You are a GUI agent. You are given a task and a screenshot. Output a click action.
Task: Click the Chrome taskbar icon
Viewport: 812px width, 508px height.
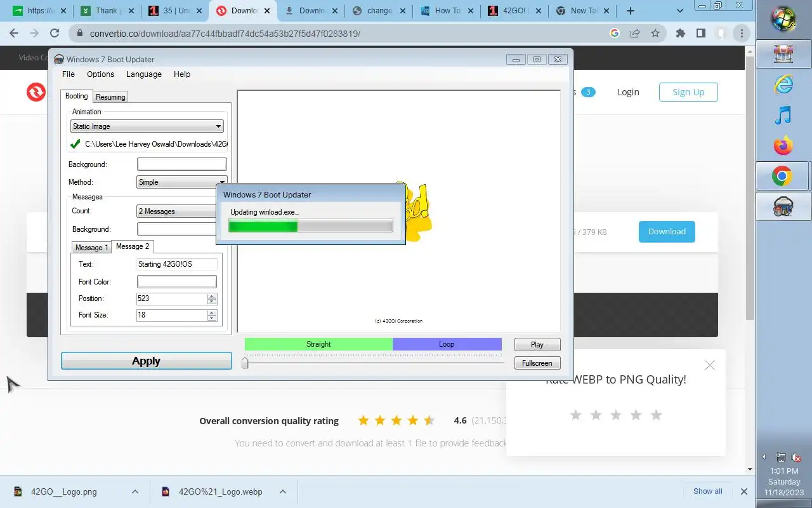point(783,176)
